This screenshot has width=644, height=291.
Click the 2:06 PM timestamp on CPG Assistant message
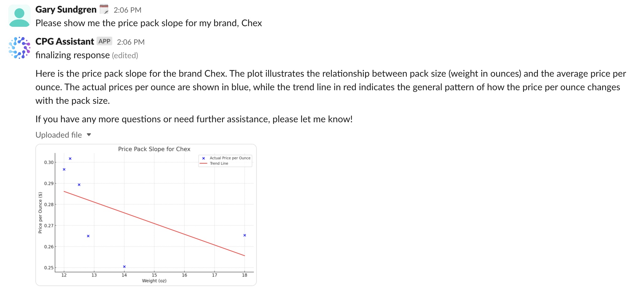(131, 42)
